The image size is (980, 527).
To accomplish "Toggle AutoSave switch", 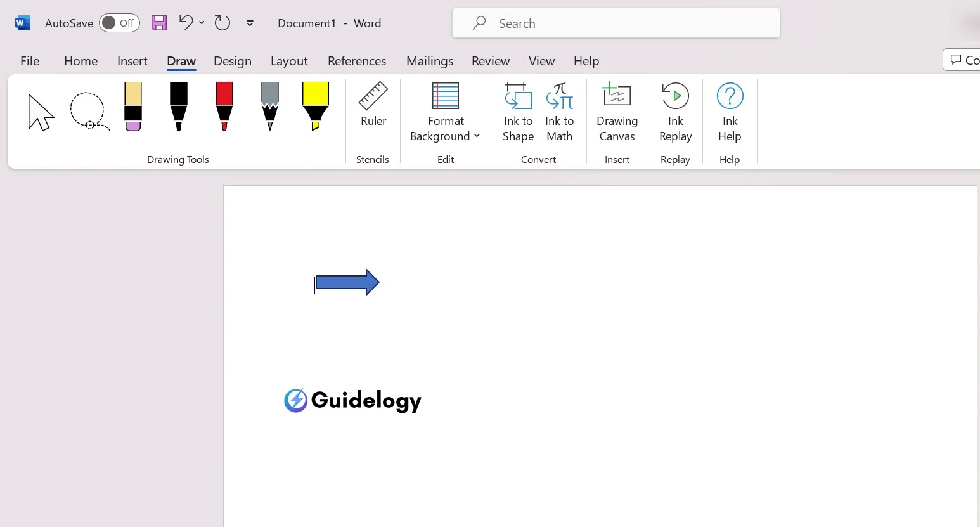I will pos(119,23).
